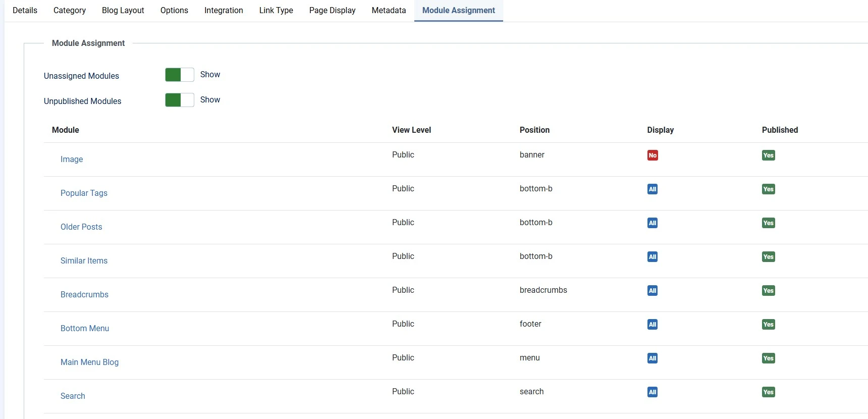Click the Display column header
Viewport: 868px width, 419px height.
click(660, 130)
